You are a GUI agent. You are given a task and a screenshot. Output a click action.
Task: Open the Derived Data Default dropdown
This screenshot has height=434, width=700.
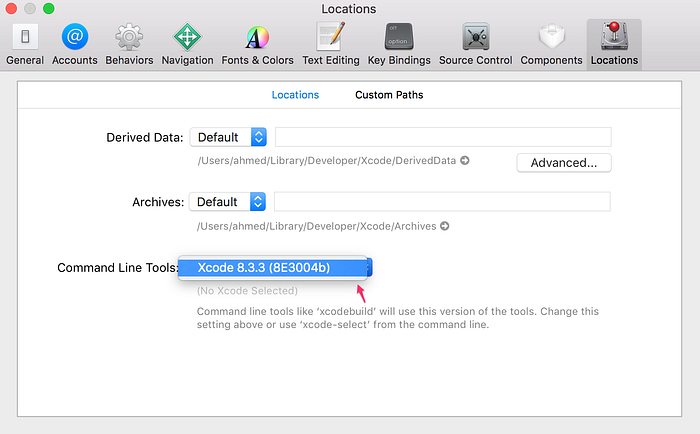point(228,137)
